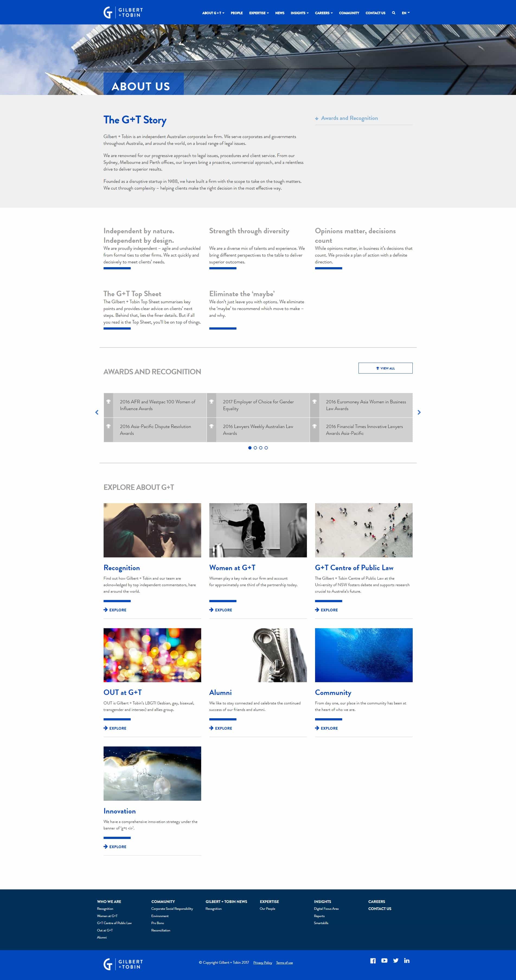Viewport: 516px width, 980px height.
Task: Select the fourth carousel page dot
Action: tap(266, 448)
